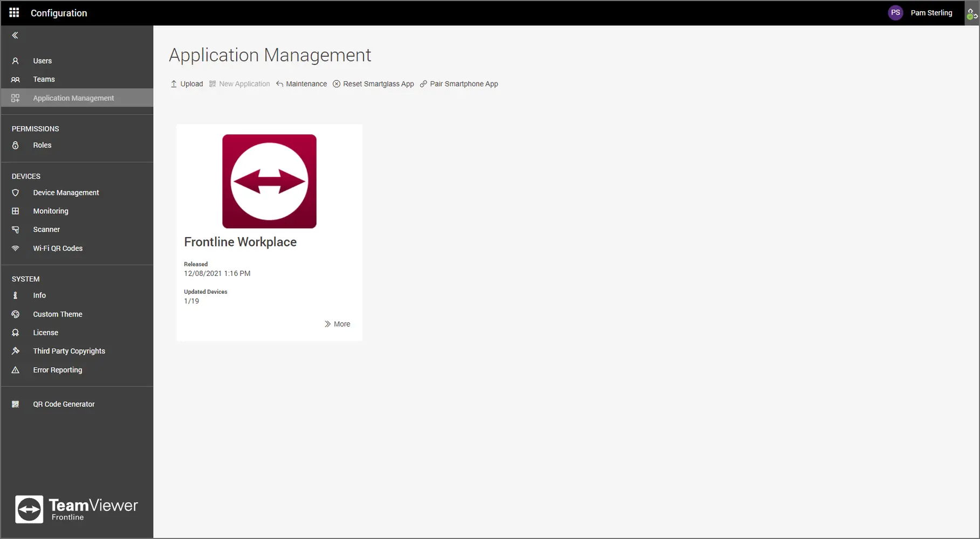Click the Maintenance back-arrow icon

tap(279, 84)
